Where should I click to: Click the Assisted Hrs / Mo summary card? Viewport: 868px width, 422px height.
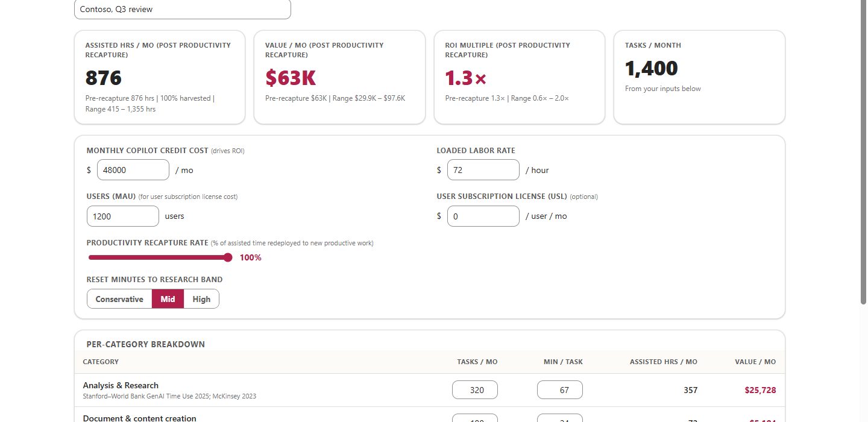click(x=160, y=77)
